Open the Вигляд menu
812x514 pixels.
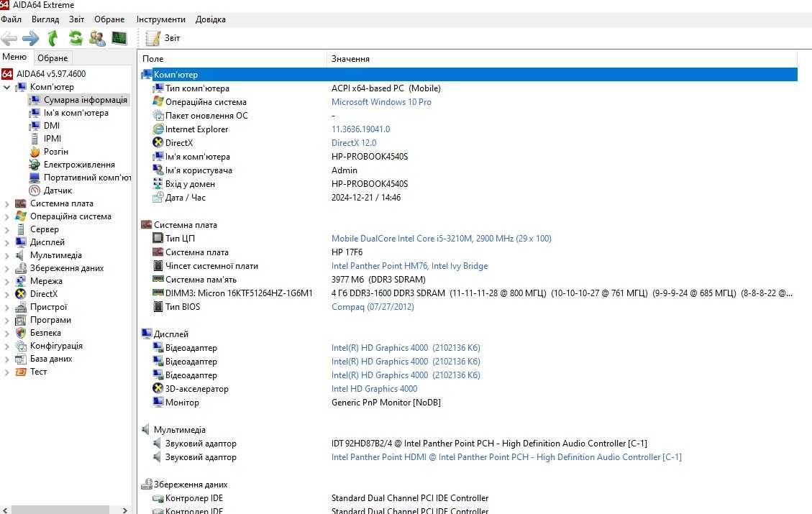click(x=45, y=19)
